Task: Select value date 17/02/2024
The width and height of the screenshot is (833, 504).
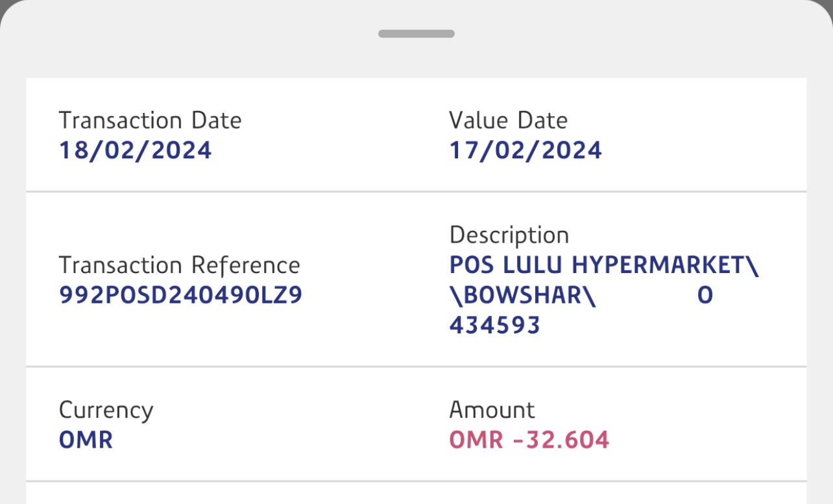Action: coord(525,150)
